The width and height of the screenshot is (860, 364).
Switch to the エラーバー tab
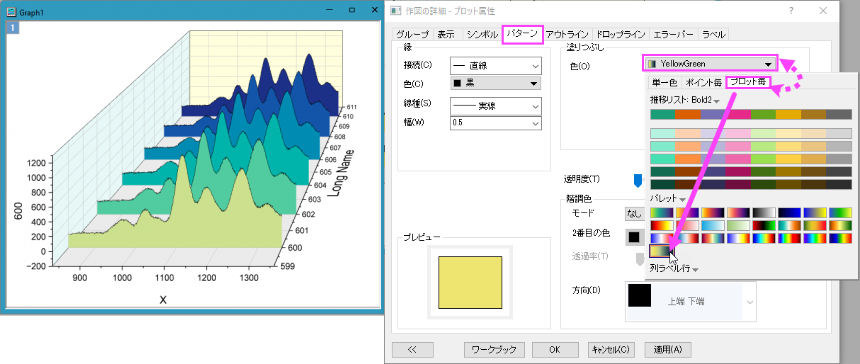pos(674,35)
